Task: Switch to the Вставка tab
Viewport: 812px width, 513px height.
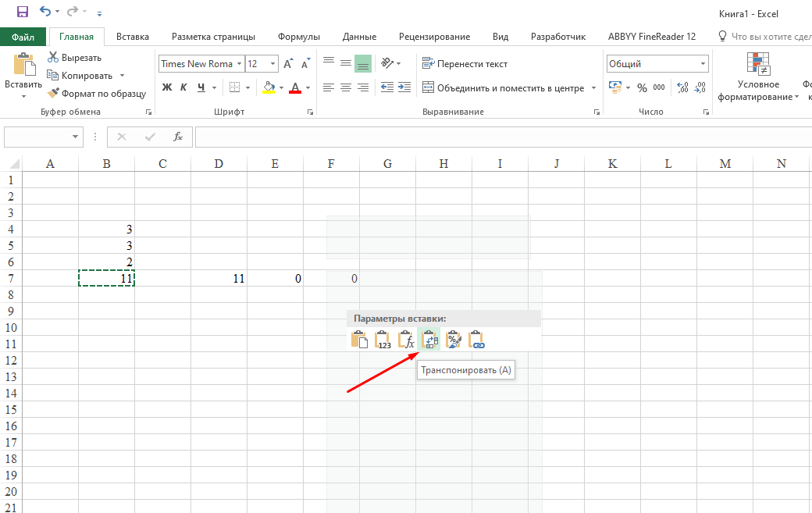Action: pos(133,37)
